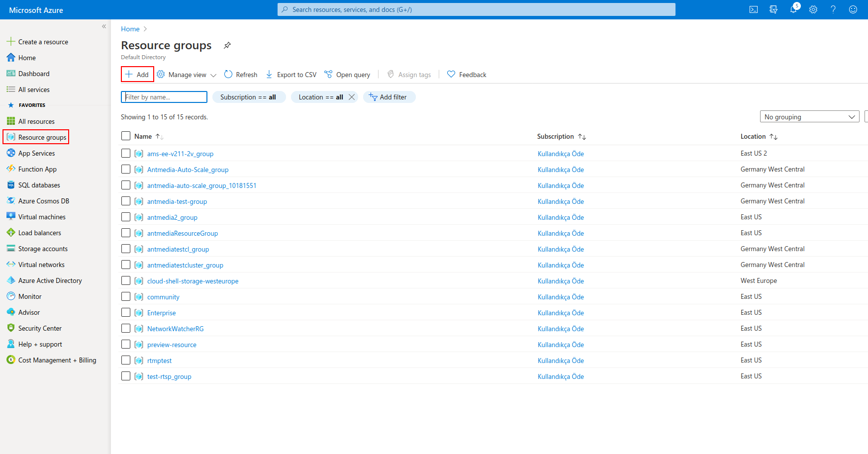Open antmedia-auto-scale_group_10181551 link

201,185
